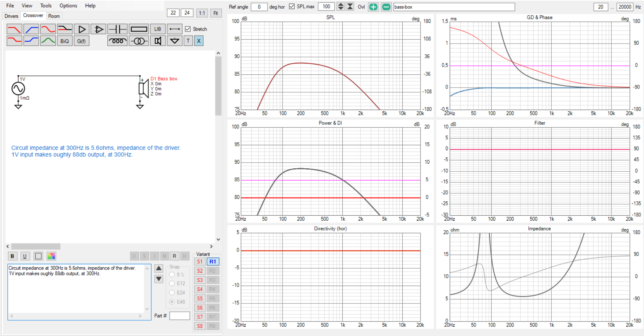Open the File menu
The image size is (644, 336).
click(10, 6)
